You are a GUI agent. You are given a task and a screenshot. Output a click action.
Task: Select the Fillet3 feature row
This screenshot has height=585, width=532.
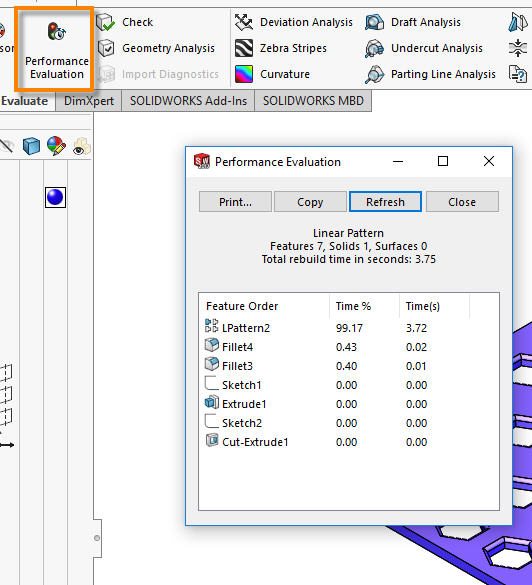coord(348,366)
